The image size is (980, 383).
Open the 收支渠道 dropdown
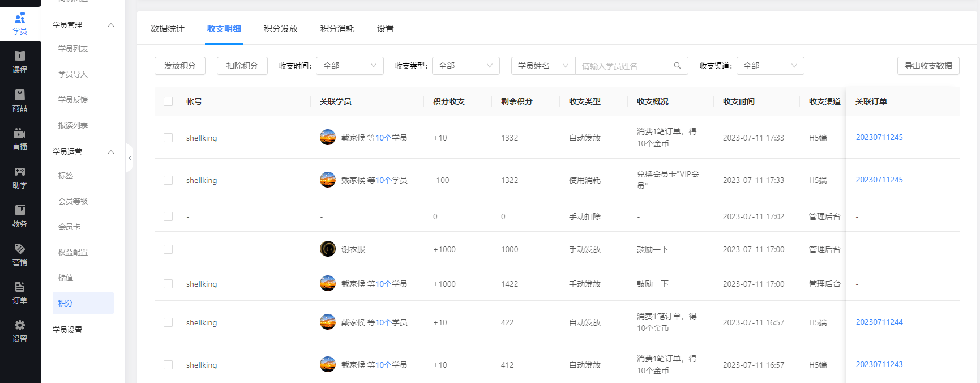[771, 66]
